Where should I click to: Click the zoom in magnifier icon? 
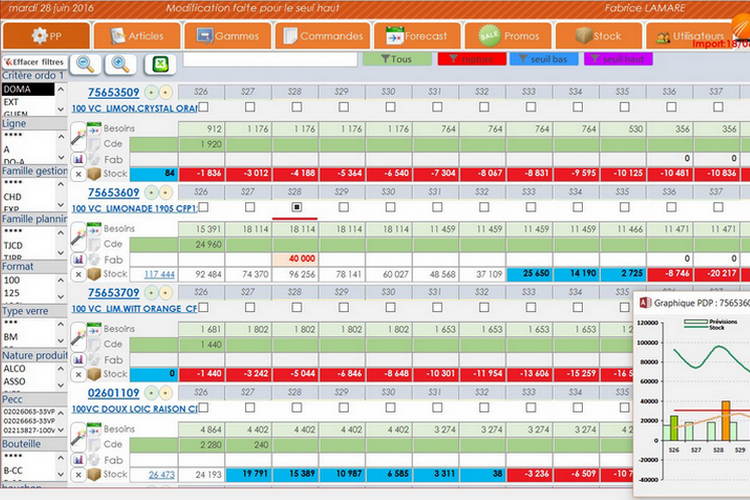point(120,64)
